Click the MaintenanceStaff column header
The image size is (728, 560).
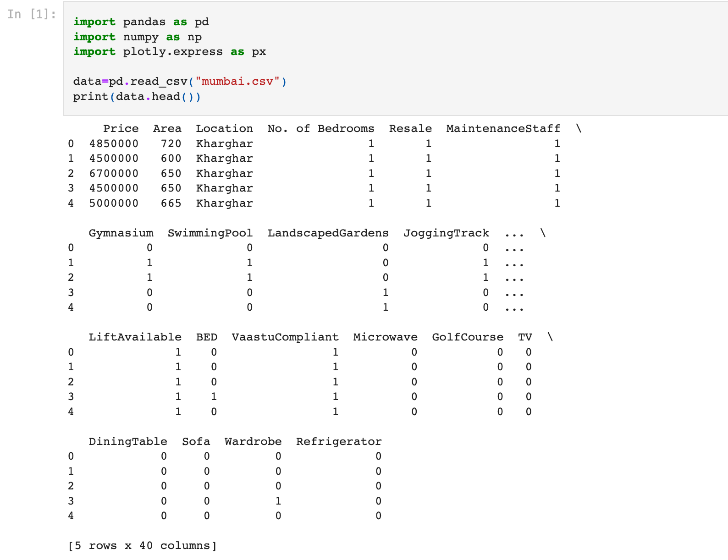click(x=503, y=129)
